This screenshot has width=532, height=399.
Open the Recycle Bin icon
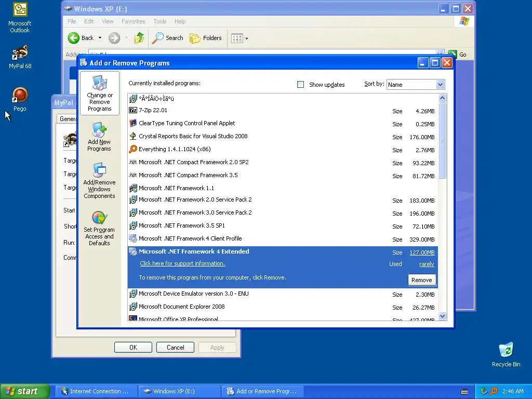[506, 354]
